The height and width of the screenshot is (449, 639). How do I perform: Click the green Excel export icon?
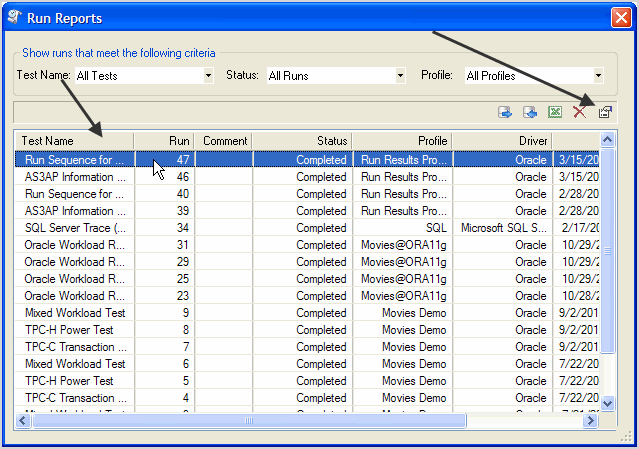tap(555, 112)
